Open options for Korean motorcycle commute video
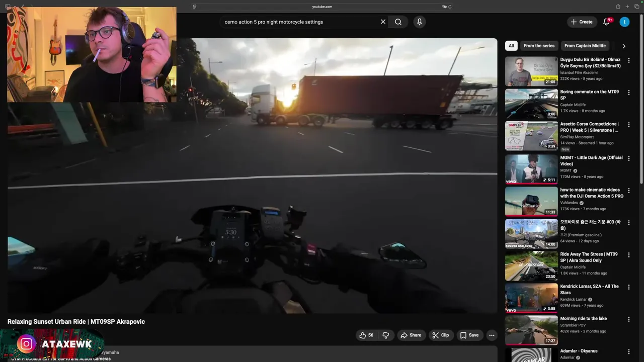The height and width of the screenshot is (362, 644). 628,223
